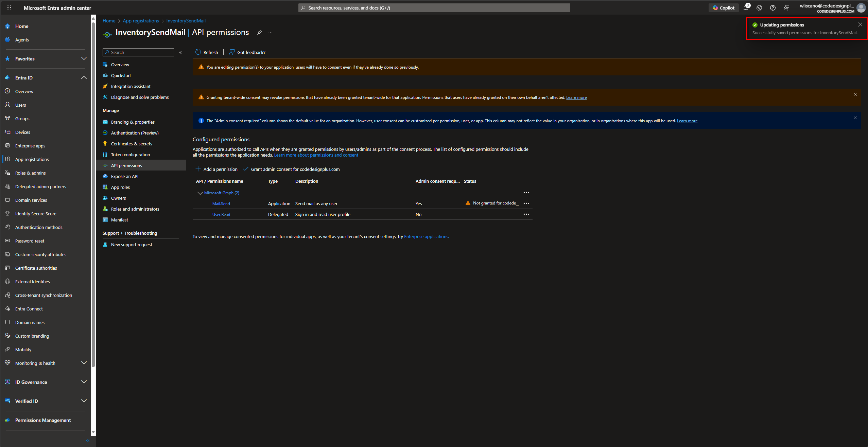Viewport: 868px width, 447px height.
Task: Follow the Enterprise applications link
Action: click(x=426, y=236)
